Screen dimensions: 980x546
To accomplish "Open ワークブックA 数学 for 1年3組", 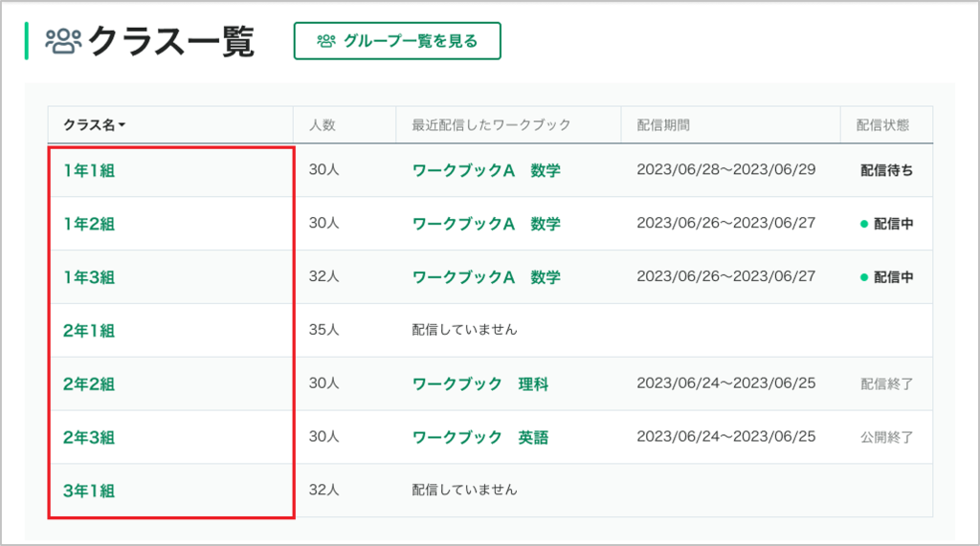I will 486,277.
